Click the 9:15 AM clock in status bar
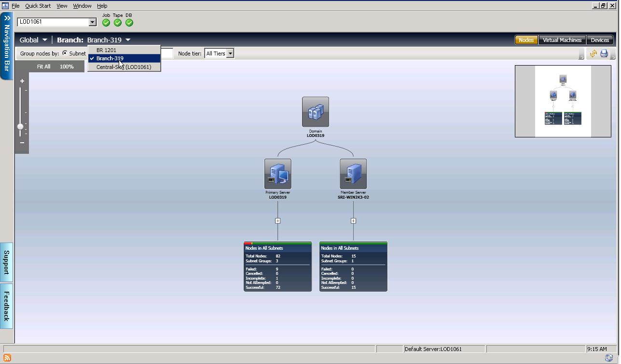The image size is (621, 364). [x=597, y=349]
